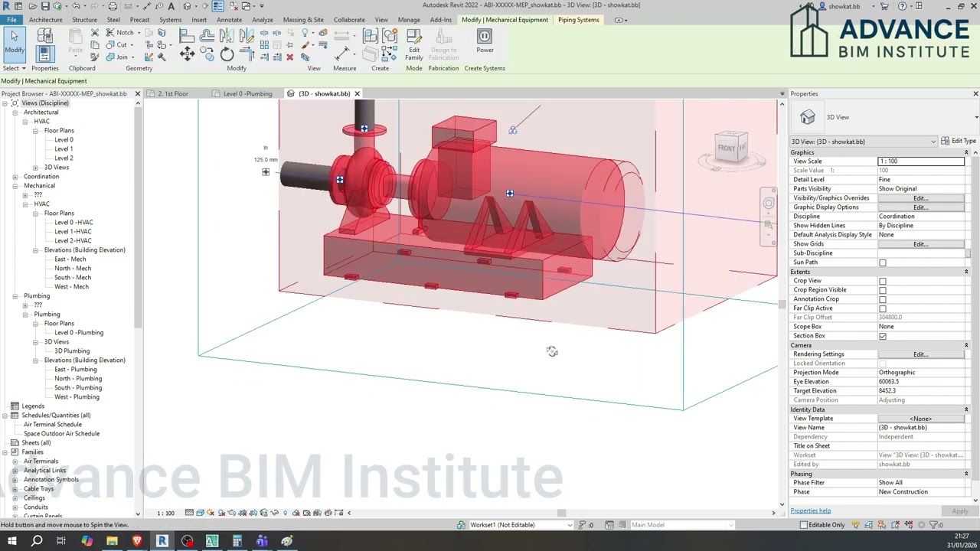Image resolution: width=980 pixels, height=551 pixels.
Task: Select Air Terminal Schedule in Project Browser
Action: tap(52, 425)
